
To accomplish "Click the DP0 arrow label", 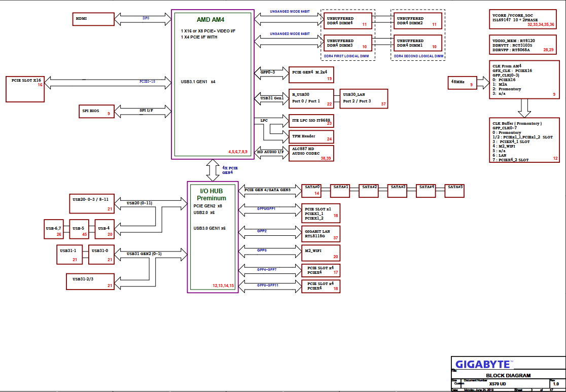I will 146,18.
